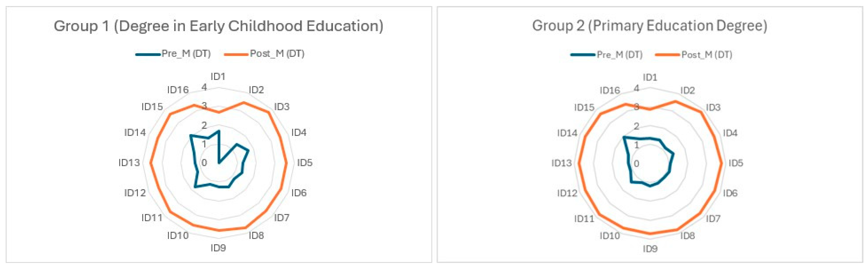Click the Group 2 chart title
The height and width of the screenshot is (268, 868).
coord(649,26)
